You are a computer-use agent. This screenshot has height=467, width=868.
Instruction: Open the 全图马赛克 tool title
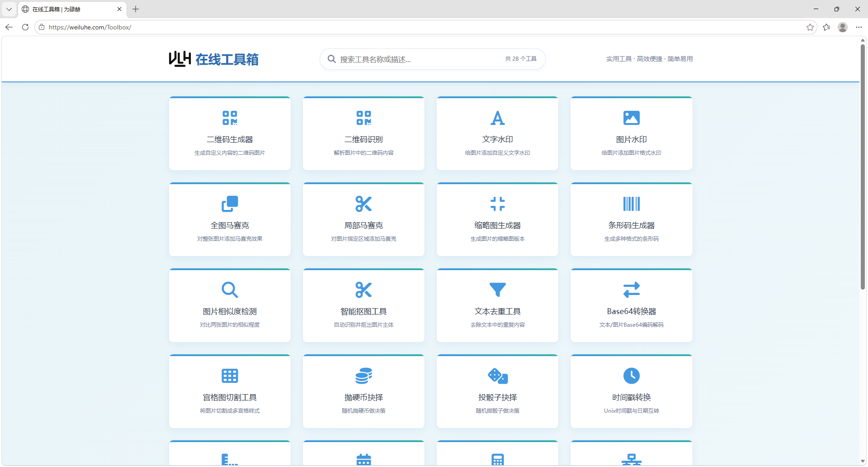(x=230, y=225)
